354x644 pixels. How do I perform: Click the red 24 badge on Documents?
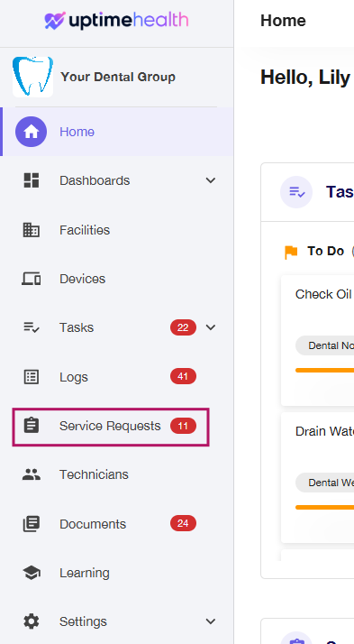(x=183, y=524)
